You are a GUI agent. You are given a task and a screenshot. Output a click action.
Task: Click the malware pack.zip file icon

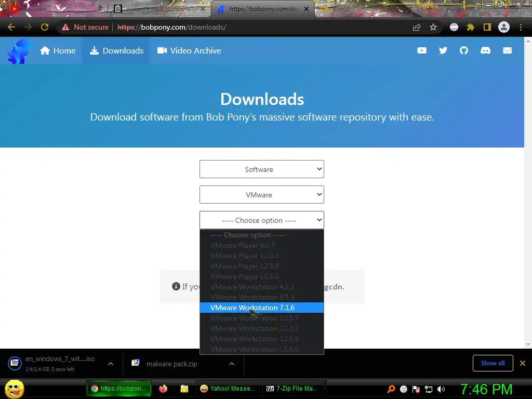[136, 363]
